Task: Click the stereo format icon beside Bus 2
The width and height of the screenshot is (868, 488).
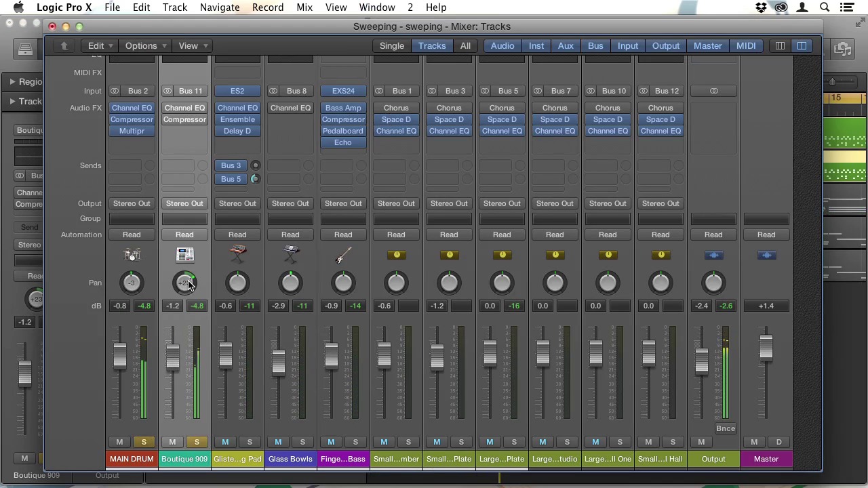Action: click(115, 91)
